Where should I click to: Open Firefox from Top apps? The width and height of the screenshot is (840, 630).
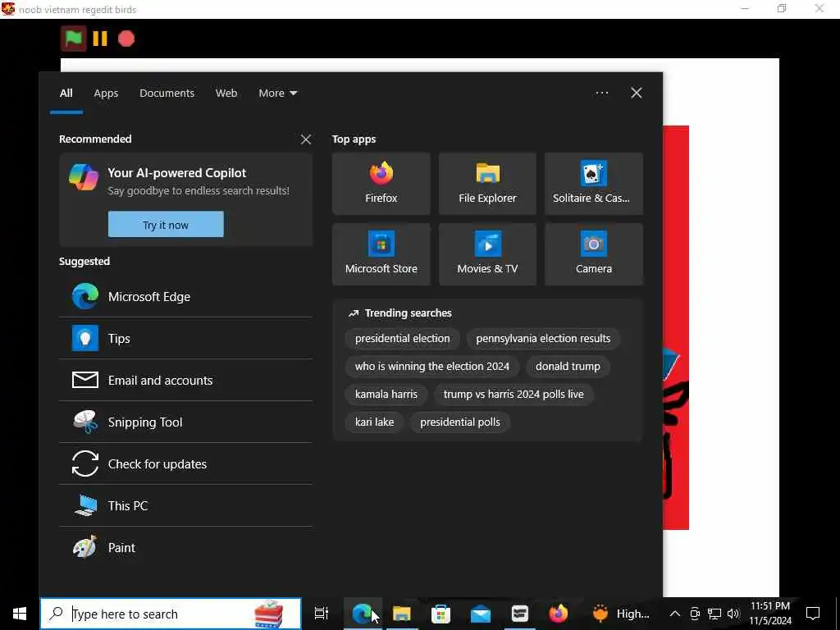click(381, 184)
